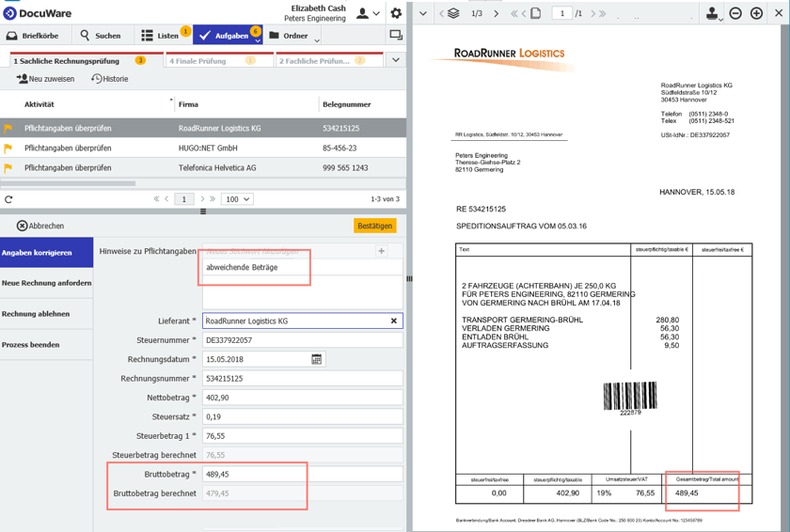The image size is (790, 532).
Task: Zoom in the document viewer
Action: coord(756,13)
